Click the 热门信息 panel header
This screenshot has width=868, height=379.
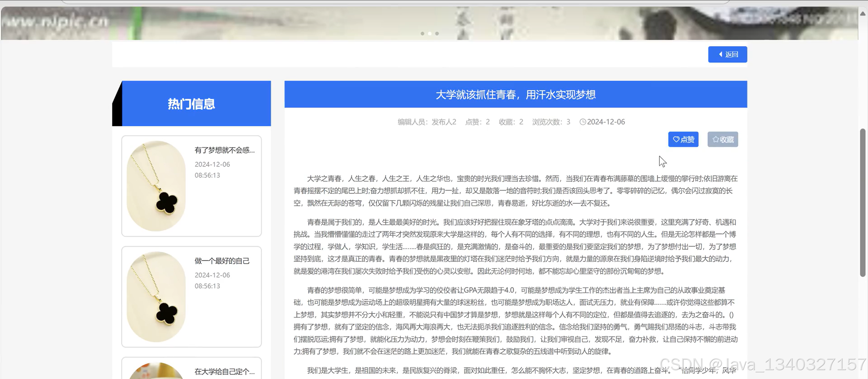191,103
